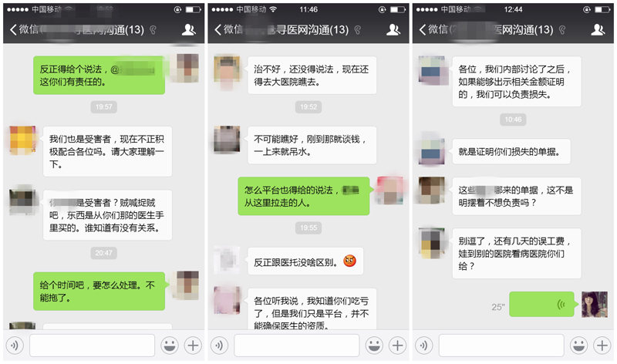This screenshot has width=617, height=364.
Task: Tap plus attachment icon in middle chat
Action: pyautogui.click(x=397, y=345)
